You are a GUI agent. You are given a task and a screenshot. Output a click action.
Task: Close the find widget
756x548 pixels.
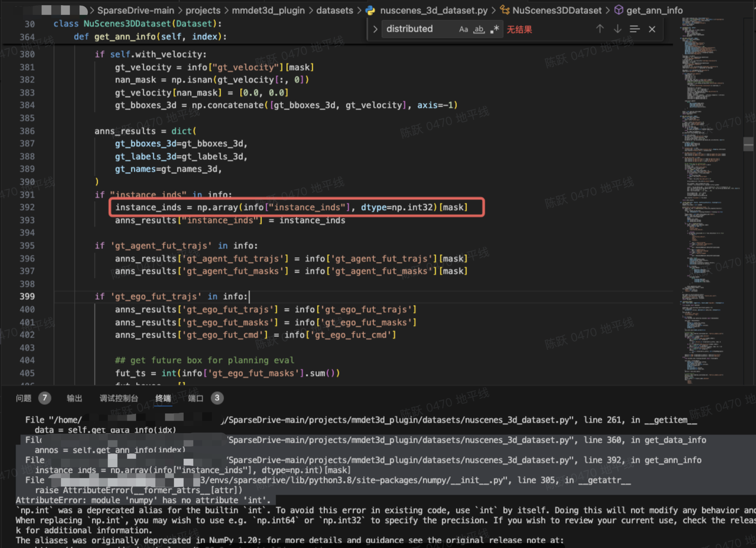pos(652,29)
